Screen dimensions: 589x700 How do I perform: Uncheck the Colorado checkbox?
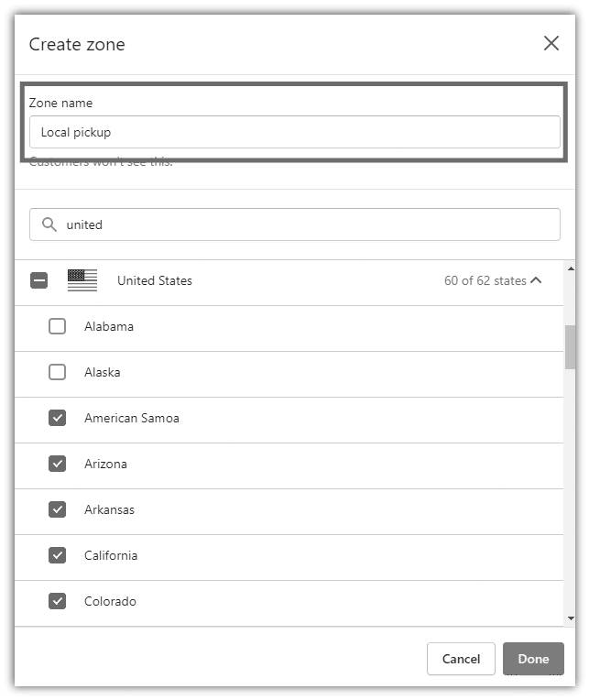click(x=57, y=601)
